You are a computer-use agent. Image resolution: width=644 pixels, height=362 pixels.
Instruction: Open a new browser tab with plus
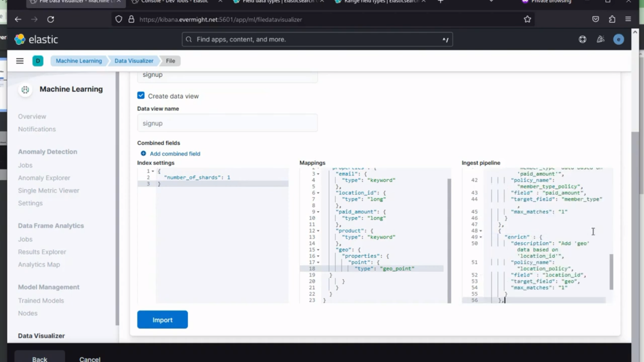(x=440, y=2)
